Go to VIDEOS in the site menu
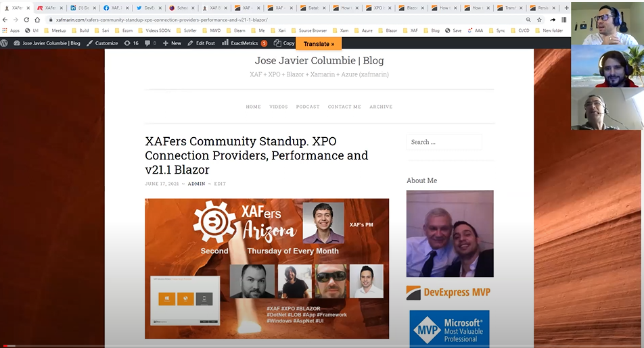Image resolution: width=644 pixels, height=348 pixels. tap(279, 107)
